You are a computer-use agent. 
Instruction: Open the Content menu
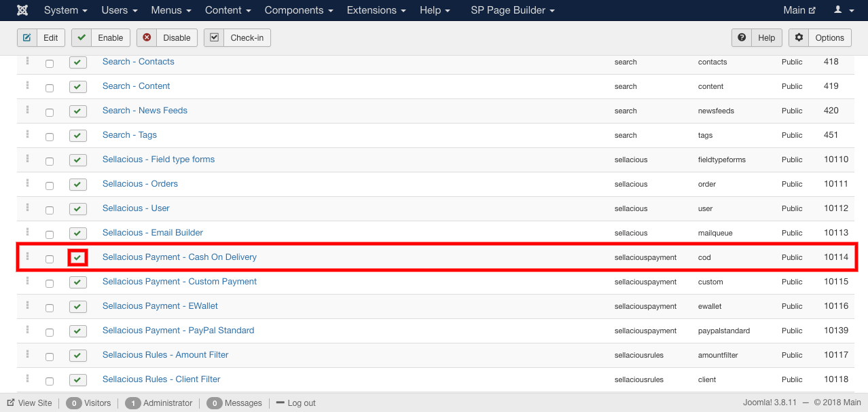click(228, 10)
